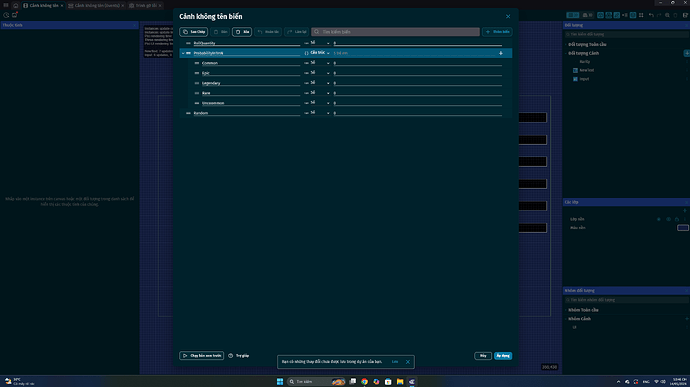Focus the Tìm kiếm đối tượng search field
Viewport: 690px width, 387px height.
pos(627,34)
